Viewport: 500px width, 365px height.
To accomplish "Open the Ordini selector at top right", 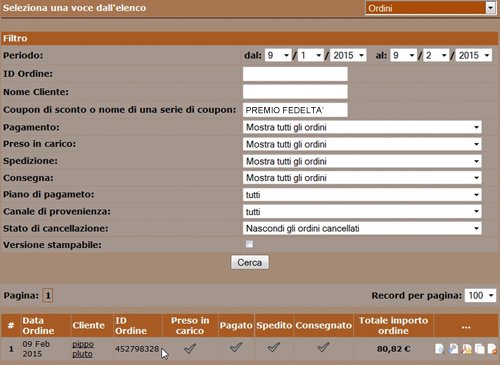I will 430,8.
